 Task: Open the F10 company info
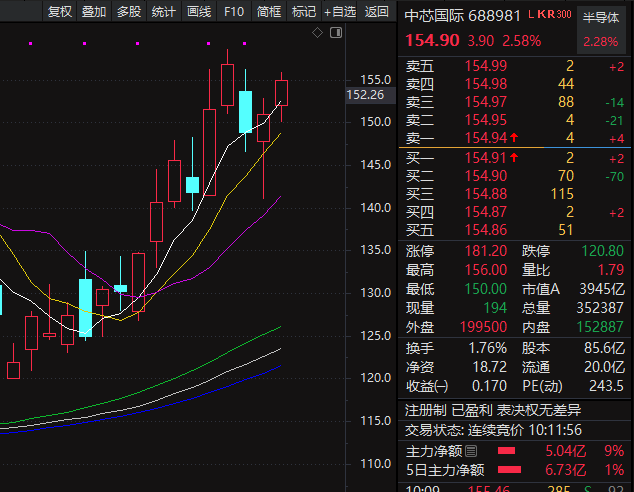pyautogui.click(x=234, y=12)
